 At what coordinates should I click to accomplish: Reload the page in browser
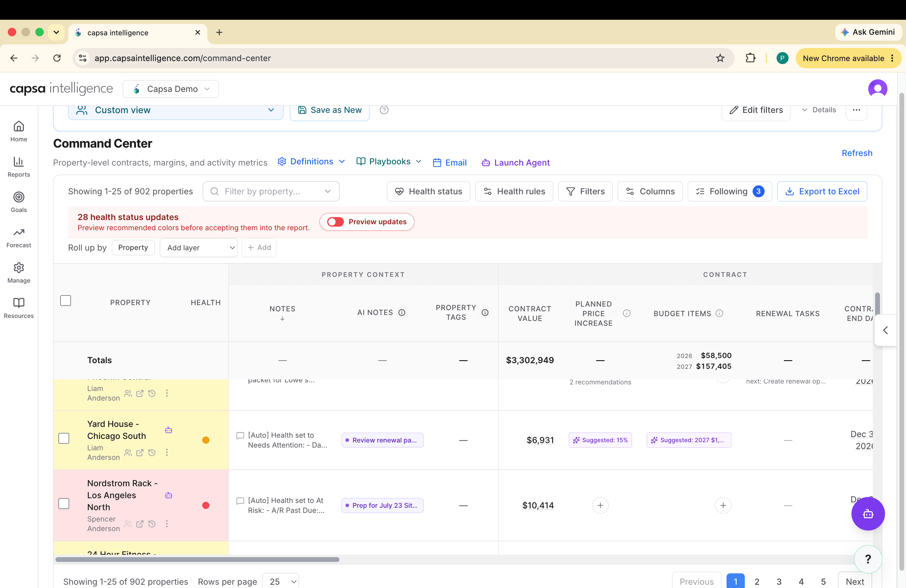[57, 58]
